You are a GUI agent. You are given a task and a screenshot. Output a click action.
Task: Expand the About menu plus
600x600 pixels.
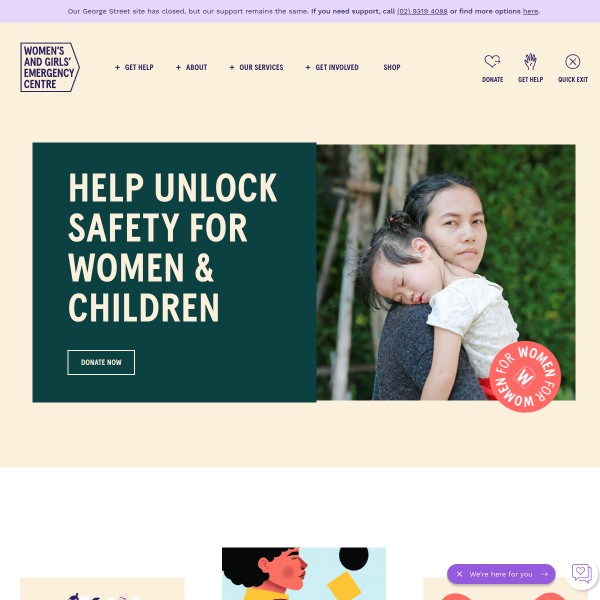(x=178, y=67)
